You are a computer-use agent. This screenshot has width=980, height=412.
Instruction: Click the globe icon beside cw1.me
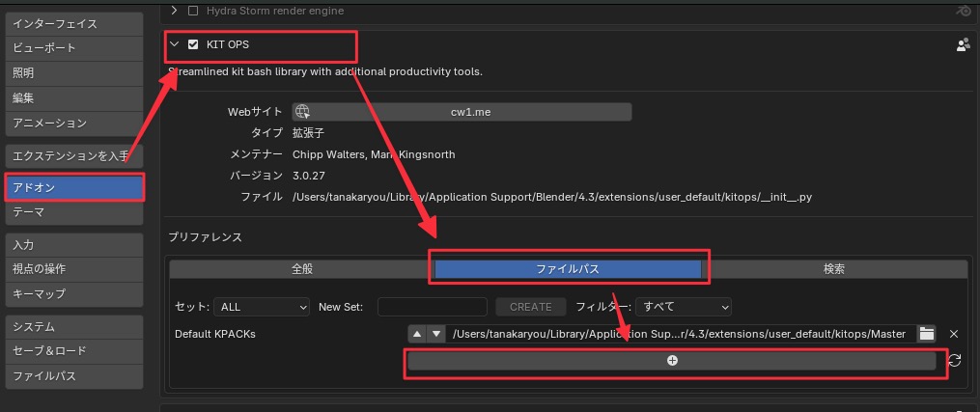pyautogui.click(x=303, y=112)
